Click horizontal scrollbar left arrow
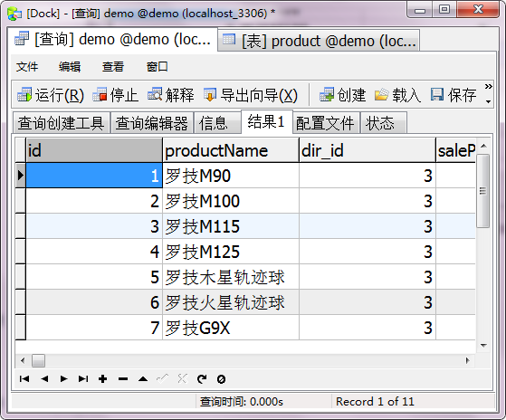This screenshot has height=420, width=506. [23, 360]
